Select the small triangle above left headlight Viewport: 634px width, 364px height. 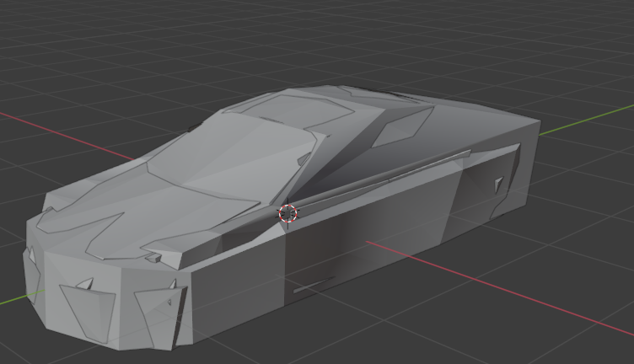(x=84, y=285)
